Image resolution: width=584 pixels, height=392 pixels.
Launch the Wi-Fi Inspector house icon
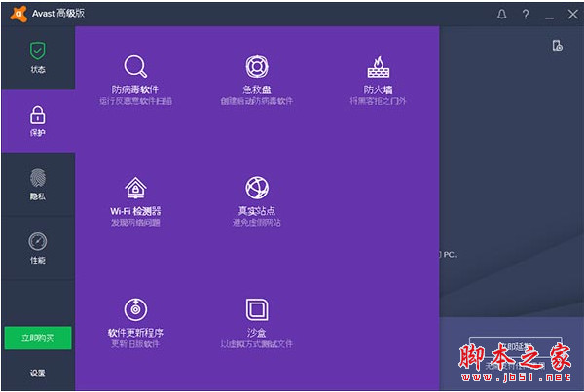(135, 188)
